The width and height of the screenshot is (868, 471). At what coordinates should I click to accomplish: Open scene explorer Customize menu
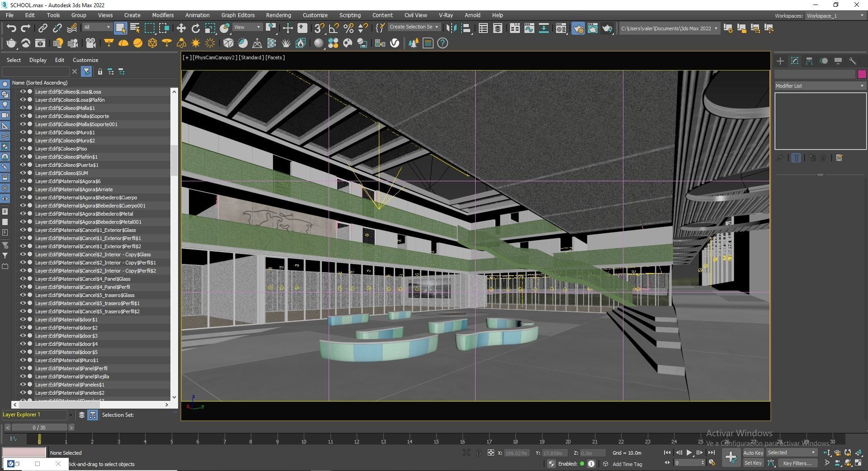point(85,60)
